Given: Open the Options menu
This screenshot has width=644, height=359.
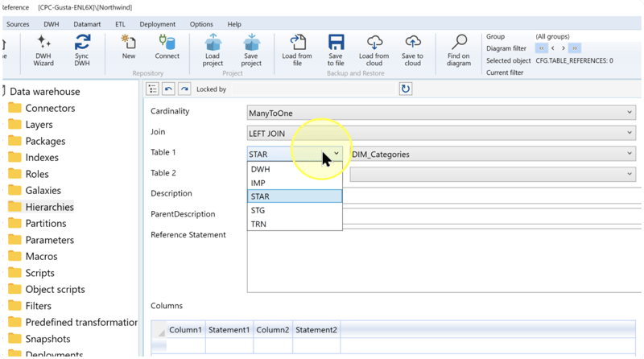Looking at the screenshot, I should point(201,24).
